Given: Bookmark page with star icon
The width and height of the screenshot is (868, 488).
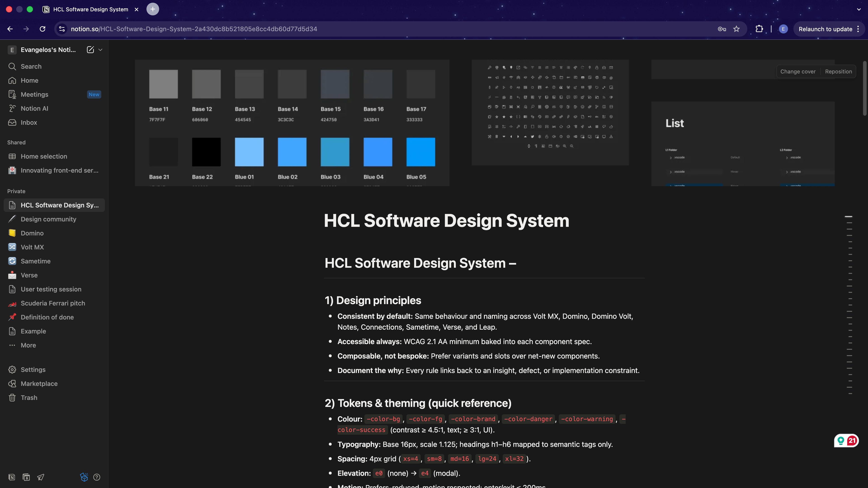Looking at the screenshot, I should click(x=736, y=29).
